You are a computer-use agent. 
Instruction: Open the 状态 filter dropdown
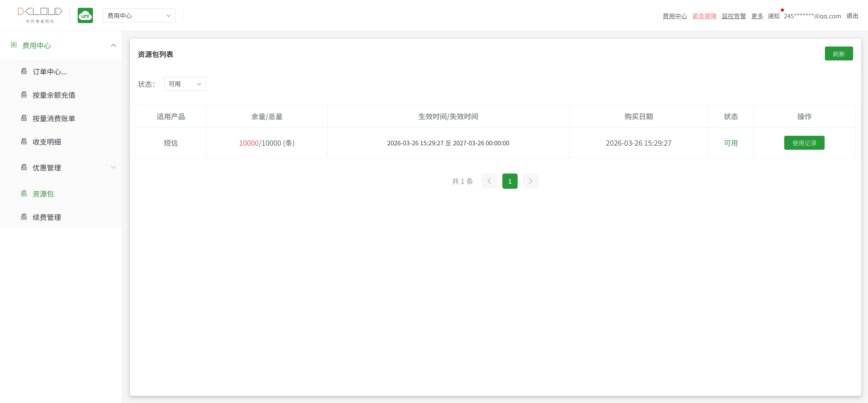(185, 84)
